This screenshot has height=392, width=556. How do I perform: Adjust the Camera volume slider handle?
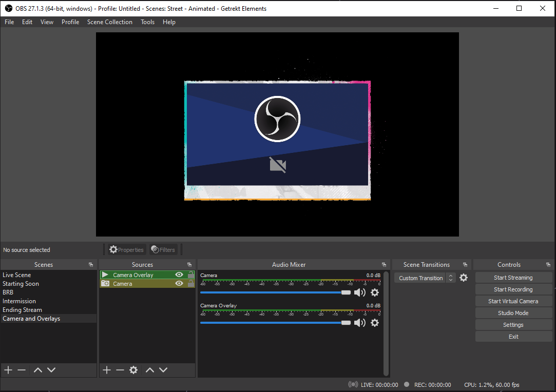[346, 292]
